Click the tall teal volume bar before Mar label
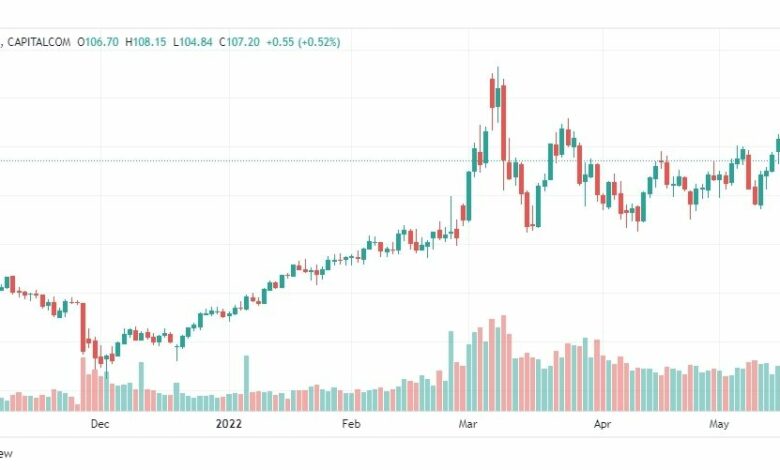The height and width of the screenshot is (470, 780). [451, 371]
